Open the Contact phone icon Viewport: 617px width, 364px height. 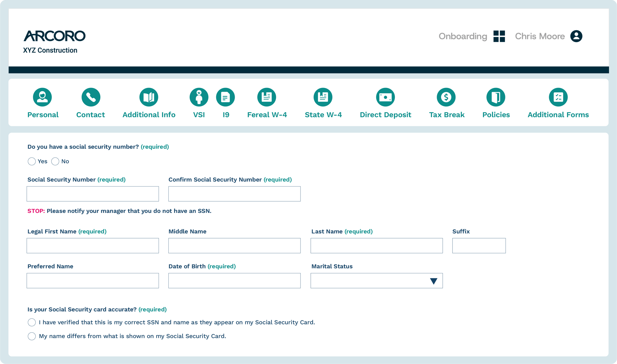pos(91,97)
